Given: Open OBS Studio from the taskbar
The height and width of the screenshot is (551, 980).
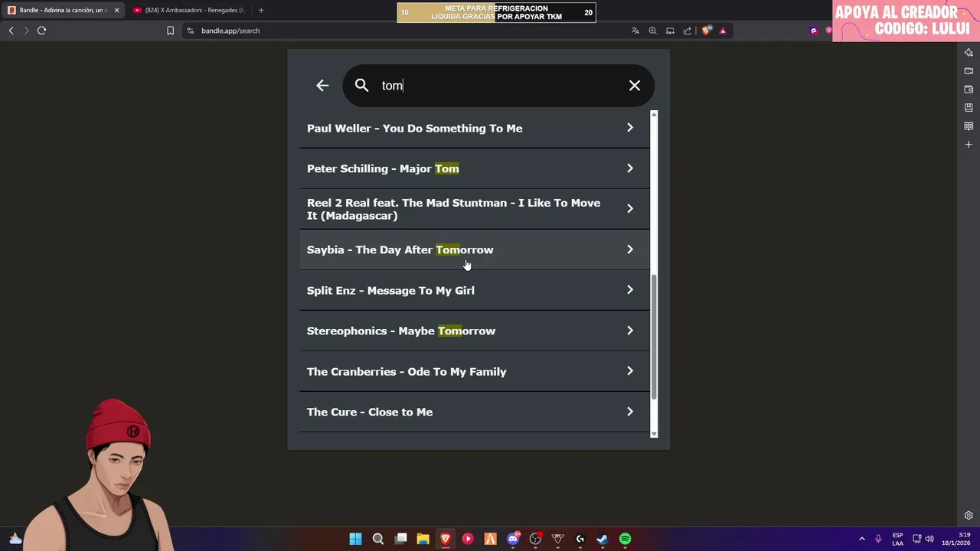Looking at the screenshot, I should click(x=535, y=539).
